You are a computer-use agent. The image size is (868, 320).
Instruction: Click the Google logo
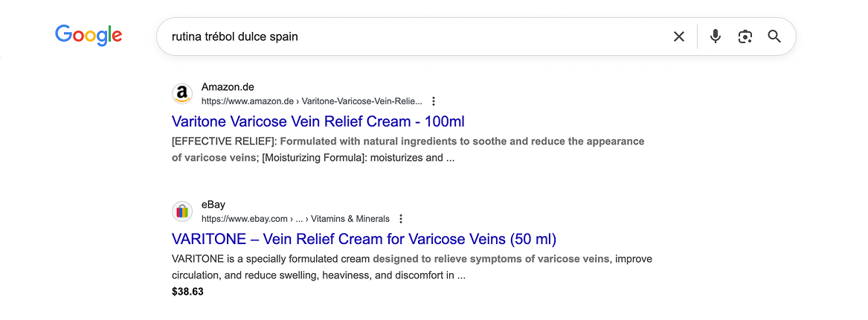click(89, 35)
